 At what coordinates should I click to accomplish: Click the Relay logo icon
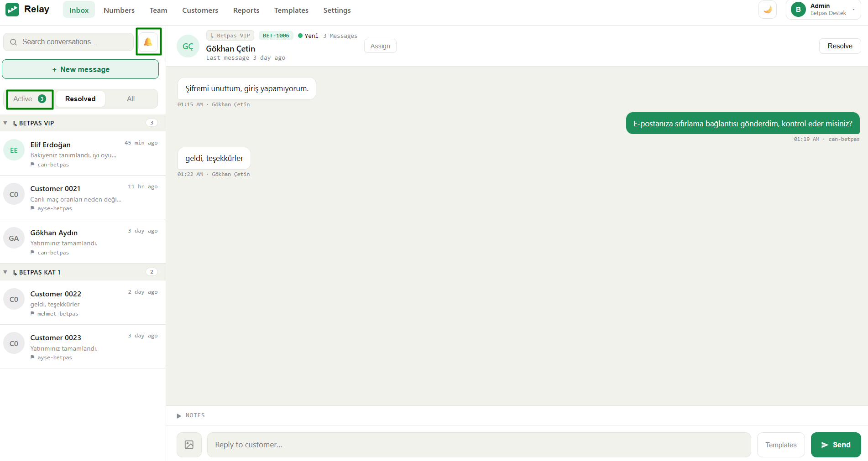[12, 10]
